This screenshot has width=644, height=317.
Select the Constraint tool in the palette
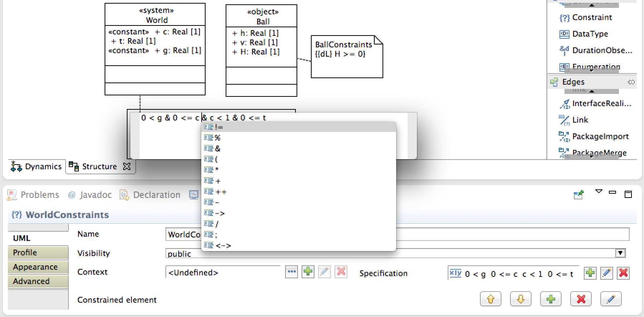591,18
